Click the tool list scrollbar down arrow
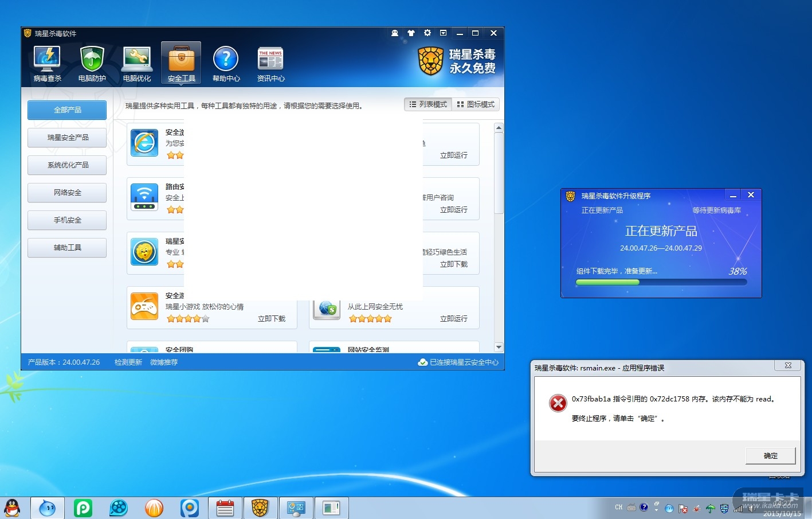Viewport: 812px width, 519px height. pos(499,347)
